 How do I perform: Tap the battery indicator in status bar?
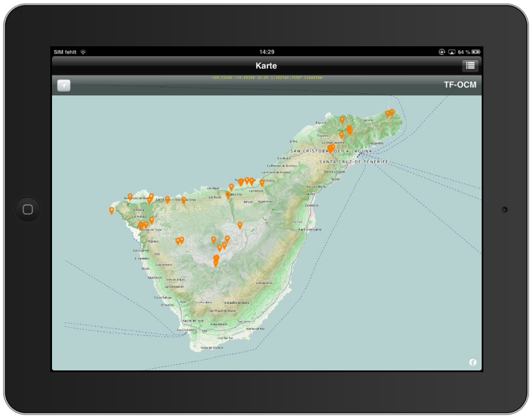point(475,52)
